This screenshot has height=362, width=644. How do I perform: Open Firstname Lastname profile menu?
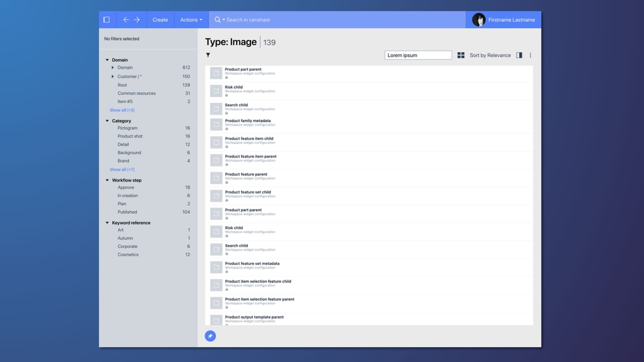point(511,20)
